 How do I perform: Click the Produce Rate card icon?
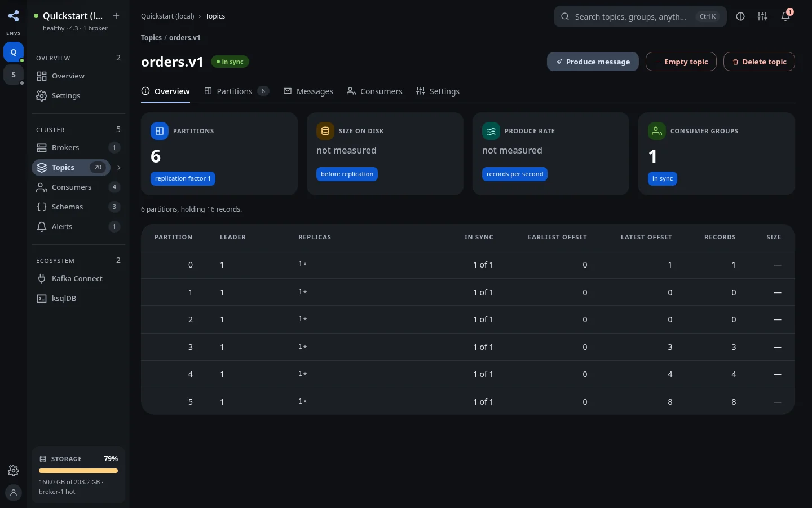(x=491, y=131)
